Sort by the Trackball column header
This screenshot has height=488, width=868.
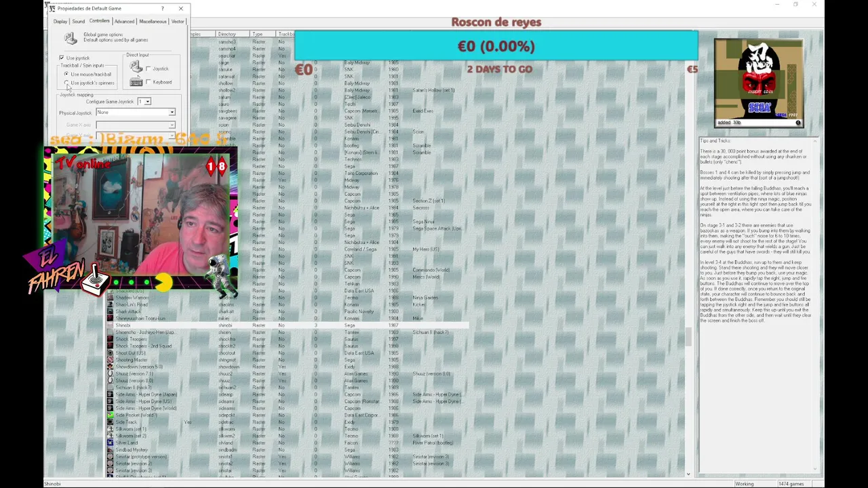(x=285, y=34)
